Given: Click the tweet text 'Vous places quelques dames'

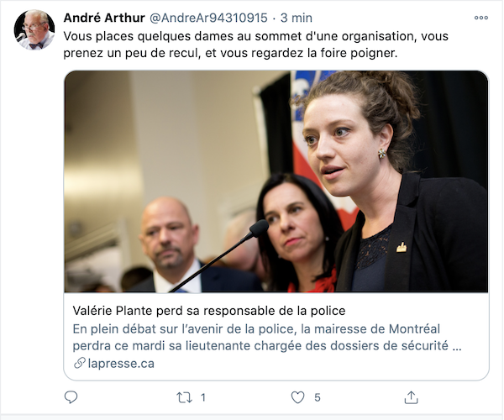Looking at the screenshot, I should (256, 45).
